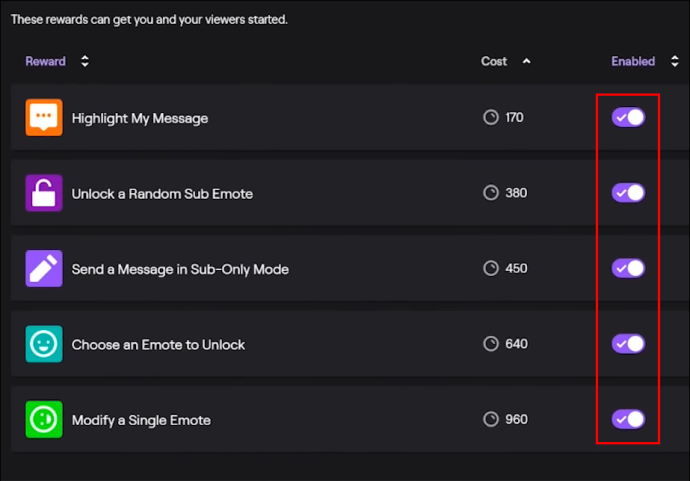Sort rewards using the Reward column arrows
The height and width of the screenshot is (481, 690).
click(x=85, y=61)
